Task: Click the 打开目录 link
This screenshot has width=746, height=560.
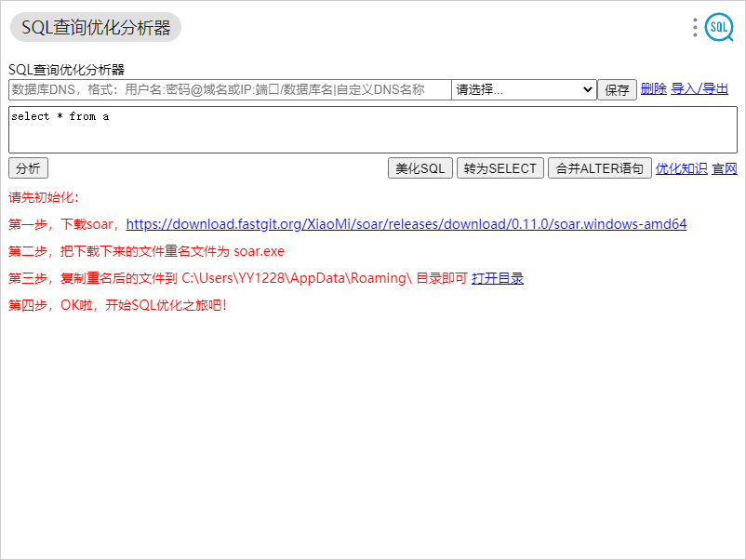Action: click(x=497, y=278)
